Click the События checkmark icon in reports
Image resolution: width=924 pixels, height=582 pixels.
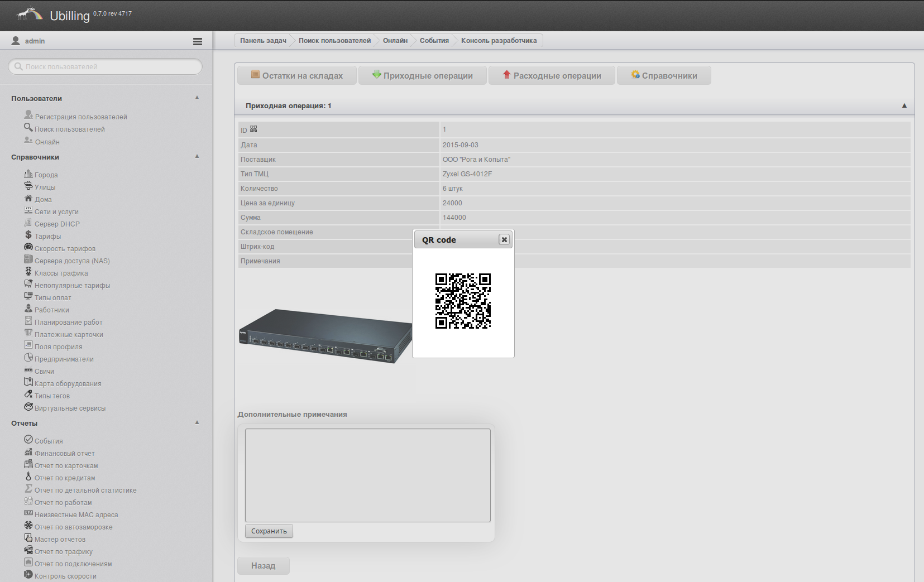(28, 440)
